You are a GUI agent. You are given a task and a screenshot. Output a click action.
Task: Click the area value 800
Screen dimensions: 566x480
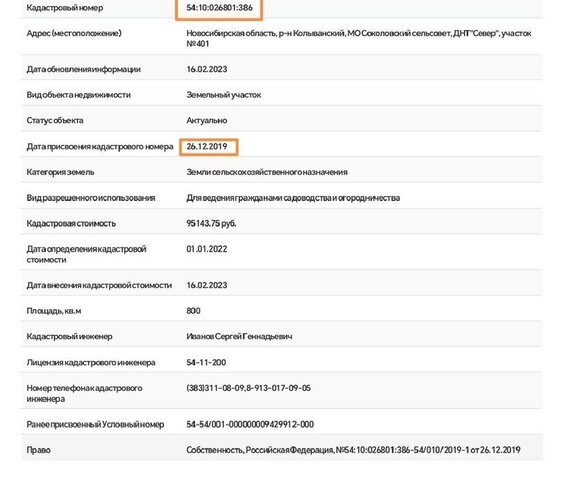pyautogui.click(x=193, y=311)
